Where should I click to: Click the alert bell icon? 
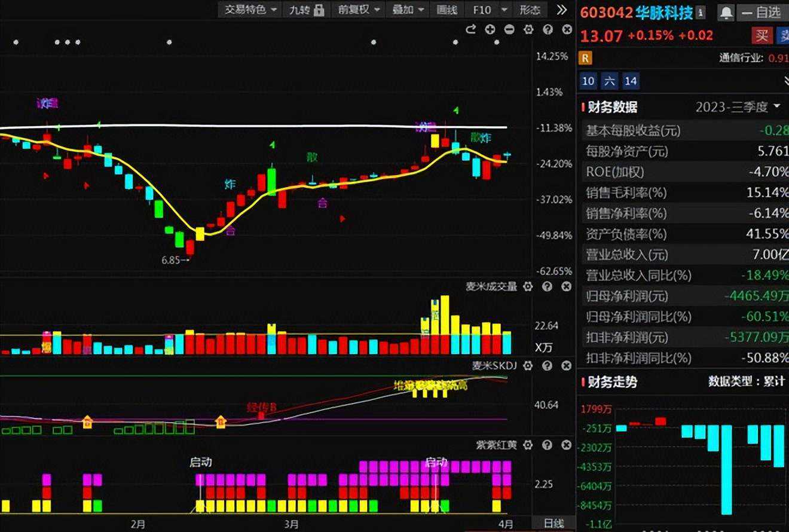click(726, 12)
